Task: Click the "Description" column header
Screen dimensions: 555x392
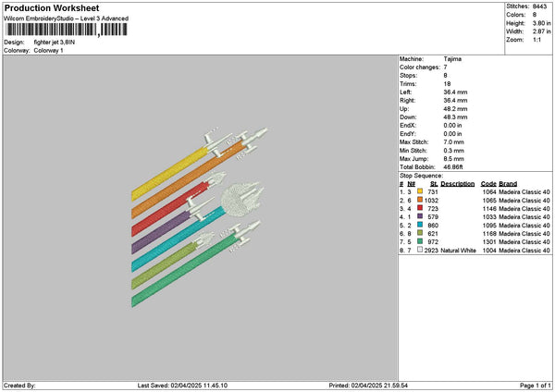Action: click(458, 184)
